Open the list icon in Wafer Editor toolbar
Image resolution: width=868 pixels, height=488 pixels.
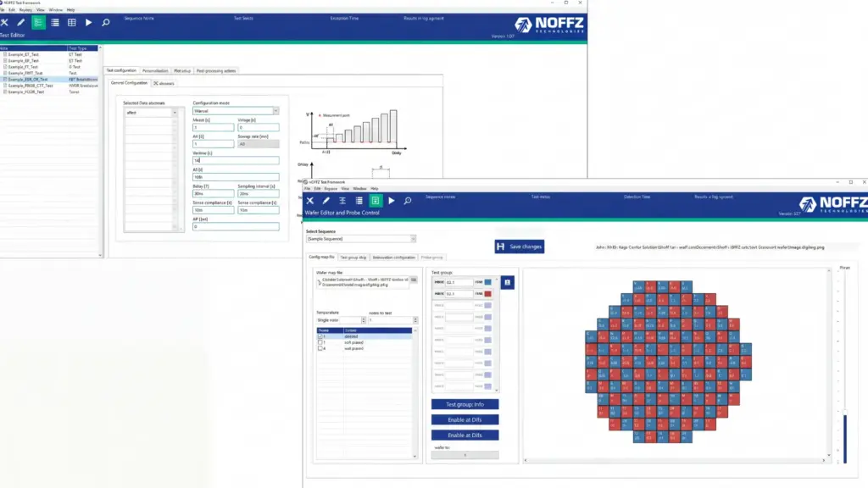[359, 201]
